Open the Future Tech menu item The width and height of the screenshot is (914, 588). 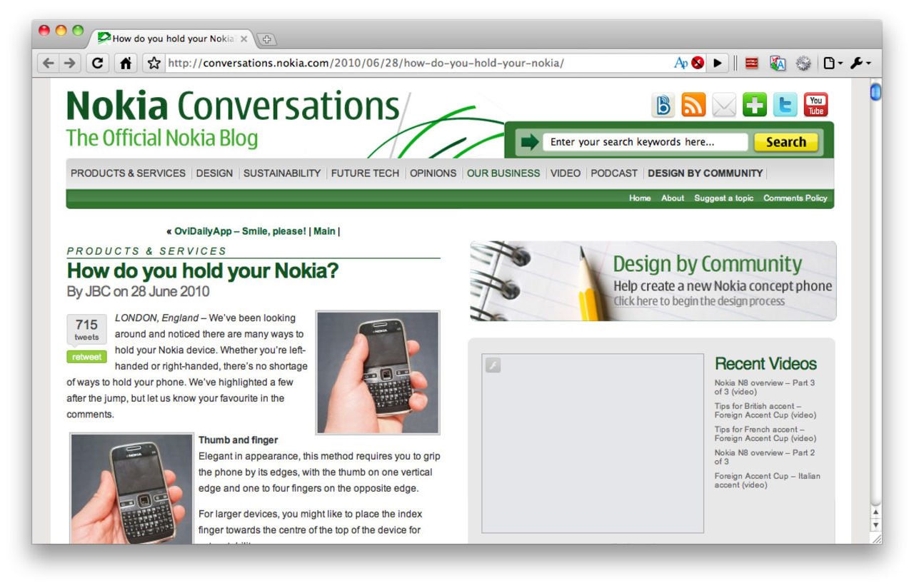click(365, 173)
